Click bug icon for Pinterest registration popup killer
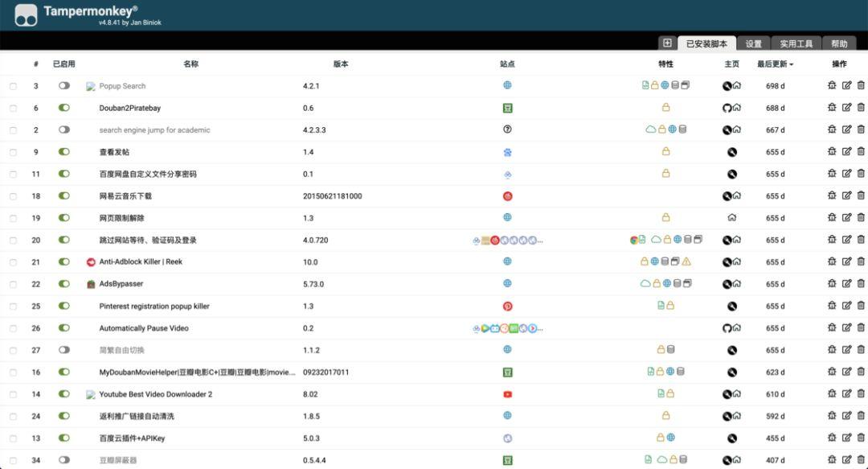The height and width of the screenshot is (469, 868). click(832, 306)
